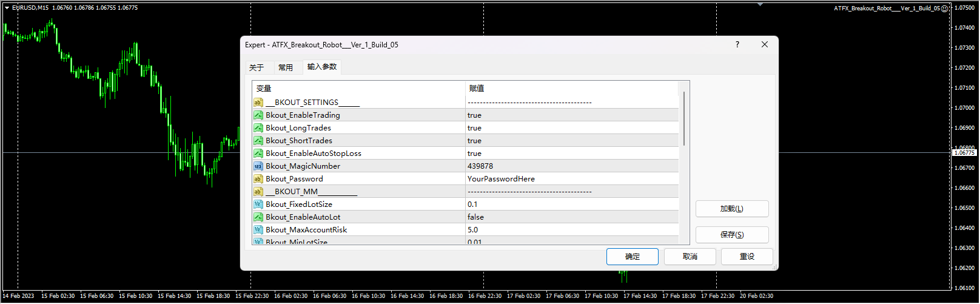The image size is (980, 304).
Task: Click the 赋值 column header
Action: [x=572, y=89]
